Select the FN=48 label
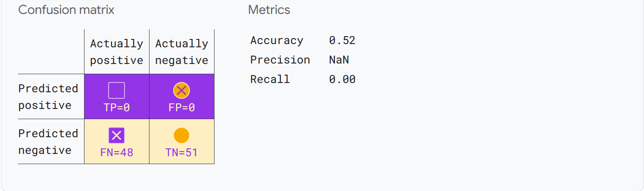The height and width of the screenshot is (191, 644). 117,152
